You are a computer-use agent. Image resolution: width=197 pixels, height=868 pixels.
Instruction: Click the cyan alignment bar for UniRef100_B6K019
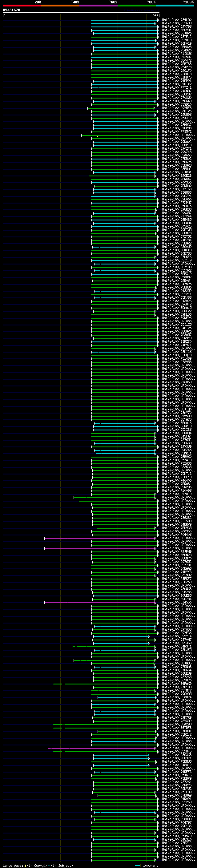pos(125,44)
